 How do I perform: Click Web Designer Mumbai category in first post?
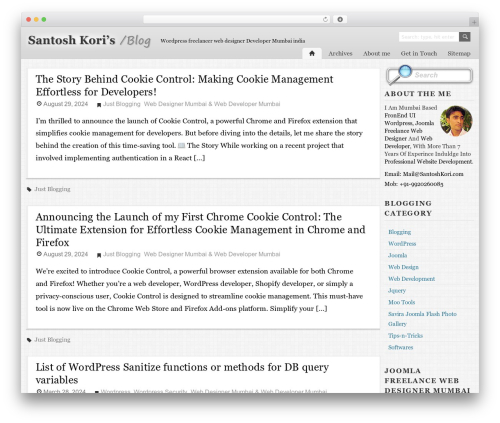212,104
